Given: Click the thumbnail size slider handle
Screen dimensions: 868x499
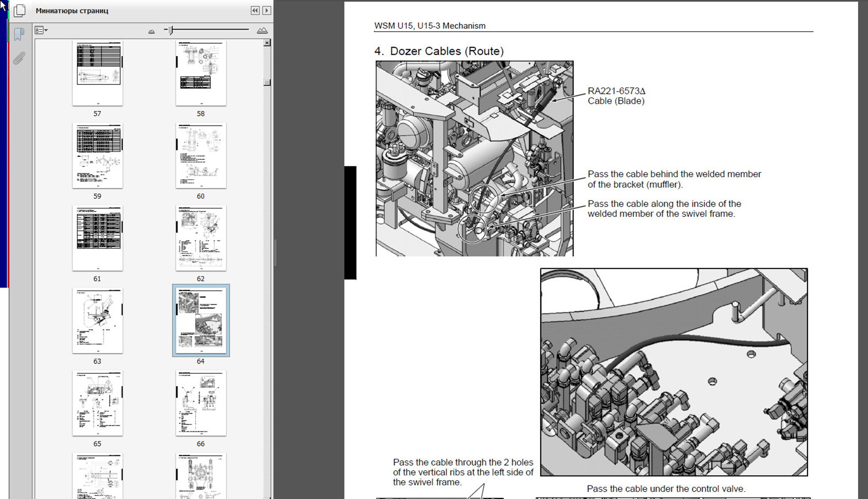Looking at the screenshot, I should [x=171, y=30].
